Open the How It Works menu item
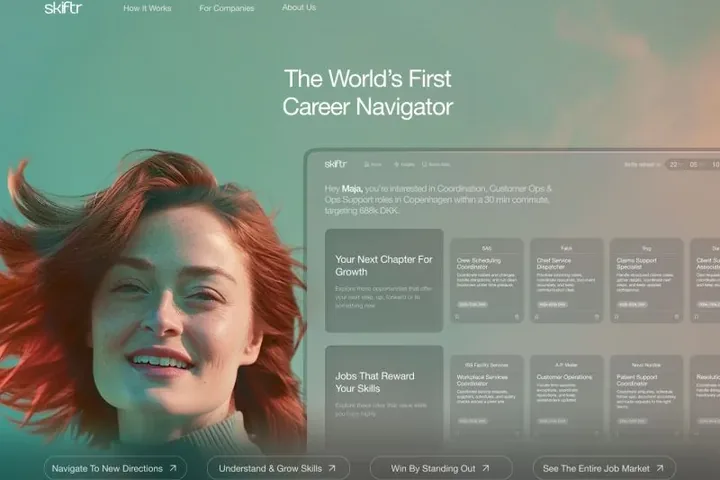The height and width of the screenshot is (480, 720). (147, 8)
